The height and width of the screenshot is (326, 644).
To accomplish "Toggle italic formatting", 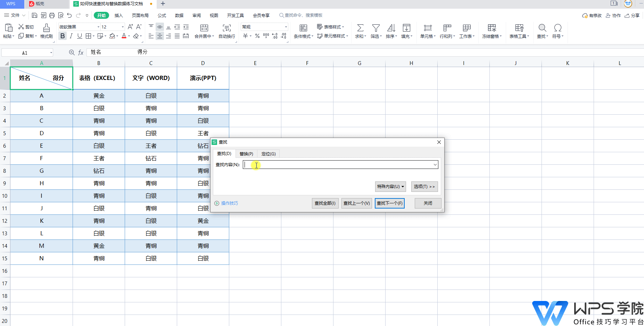I will pyautogui.click(x=71, y=36).
